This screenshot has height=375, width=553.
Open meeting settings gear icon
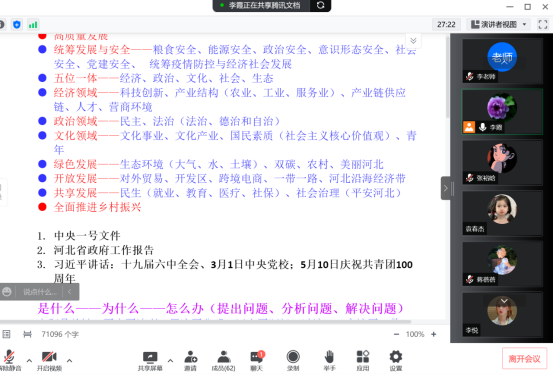click(x=396, y=357)
